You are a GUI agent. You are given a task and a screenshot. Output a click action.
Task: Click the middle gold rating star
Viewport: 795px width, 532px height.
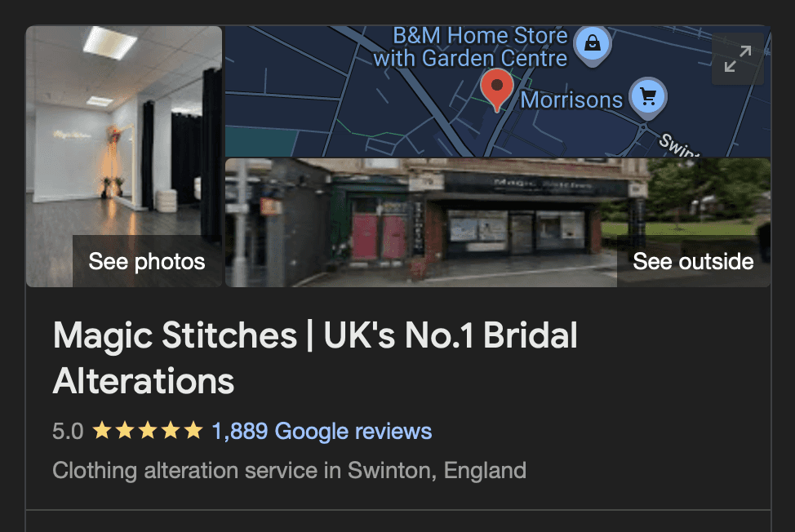148,431
